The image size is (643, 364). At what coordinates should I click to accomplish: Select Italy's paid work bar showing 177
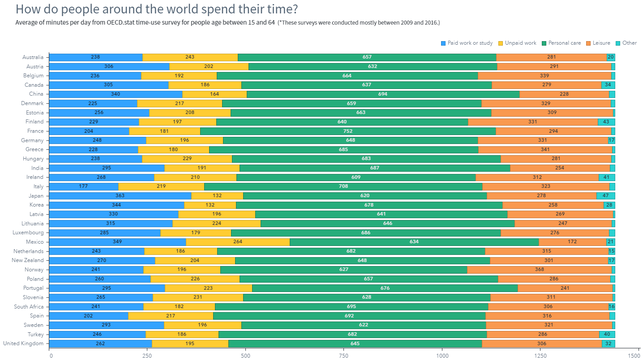84,186
